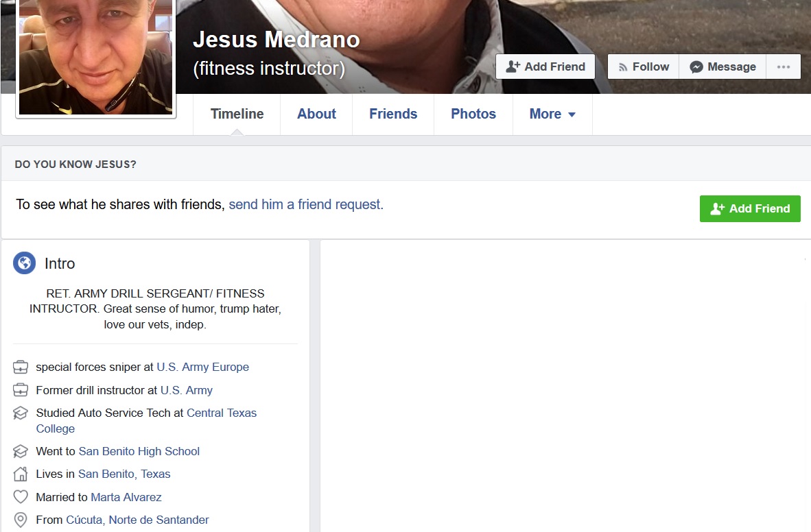
Task: Click the Follow button on cover
Action: coord(643,66)
